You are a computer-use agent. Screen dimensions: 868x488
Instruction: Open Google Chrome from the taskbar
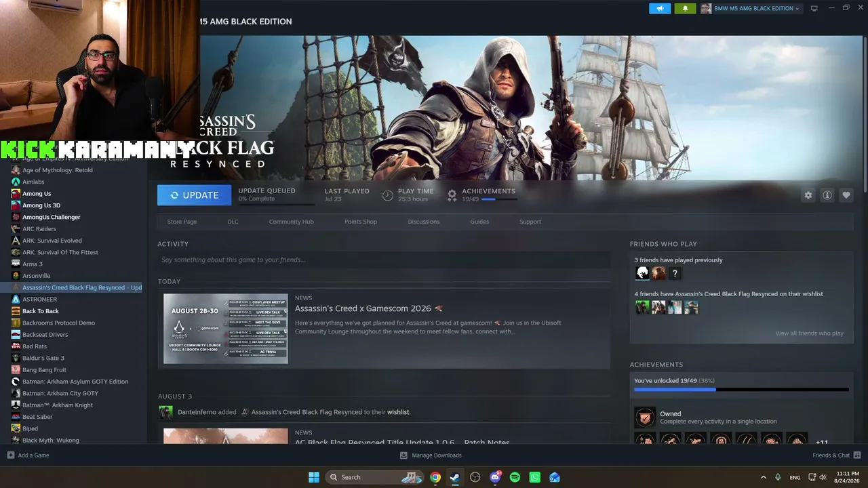point(435,477)
